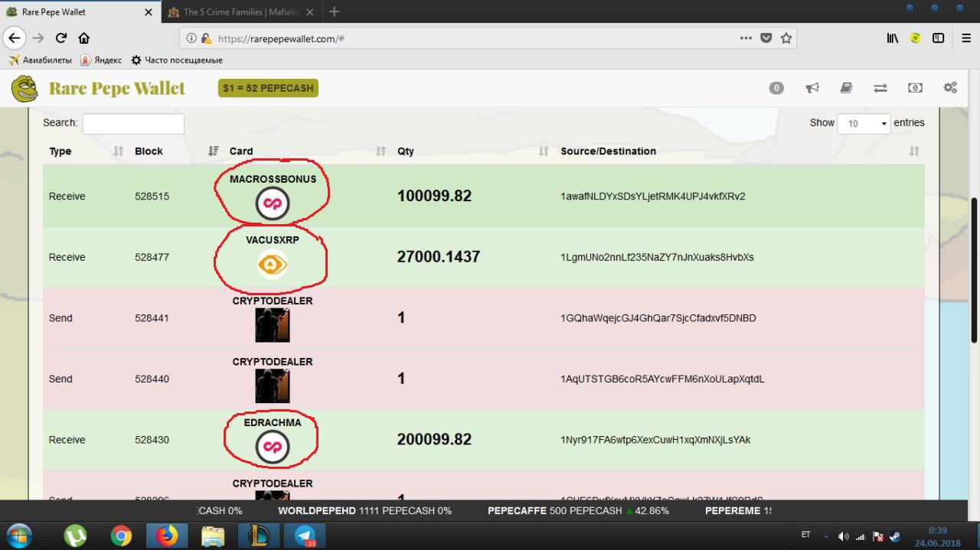Open the book directory icon

pyautogui.click(x=846, y=88)
